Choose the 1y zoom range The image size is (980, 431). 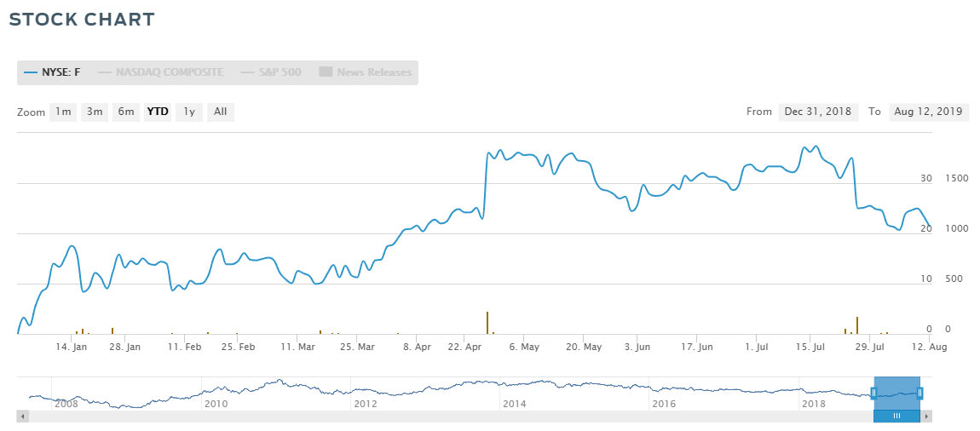pos(189,112)
